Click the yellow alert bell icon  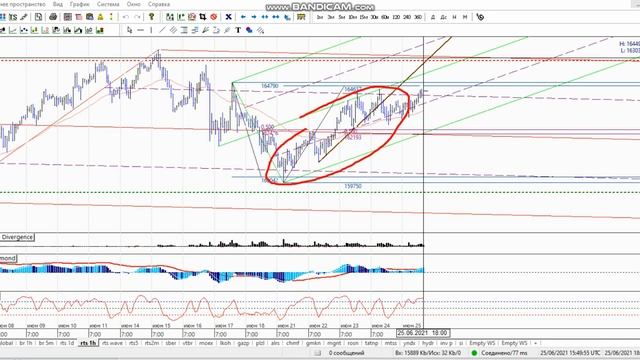pyautogui.click(x=100, y=17)
